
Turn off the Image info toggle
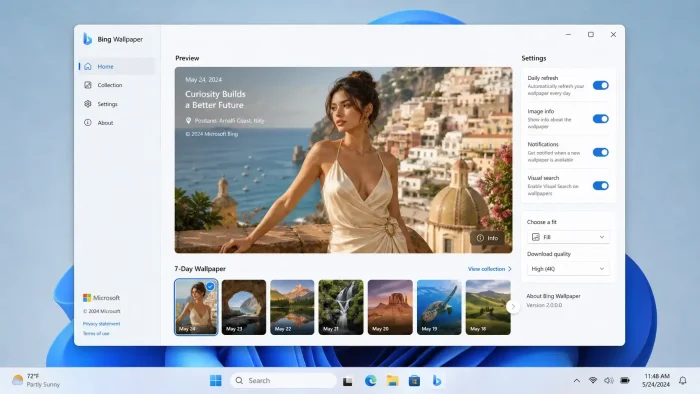click(600, 119)
